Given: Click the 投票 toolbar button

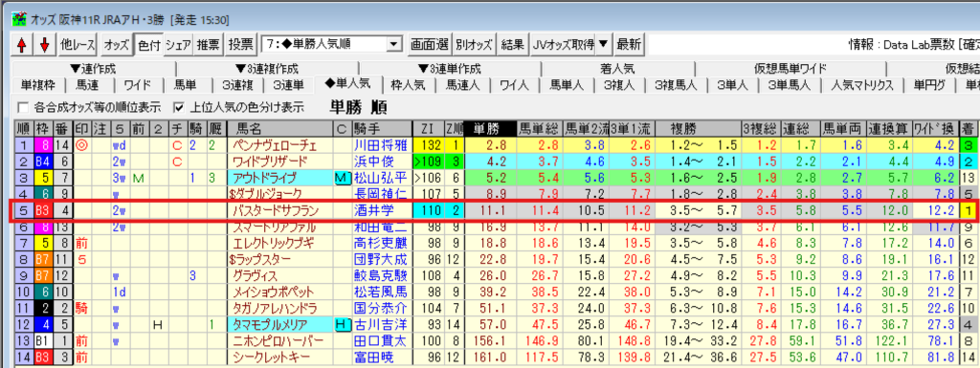Looking at the screenshot, I should tap(240, 44).
